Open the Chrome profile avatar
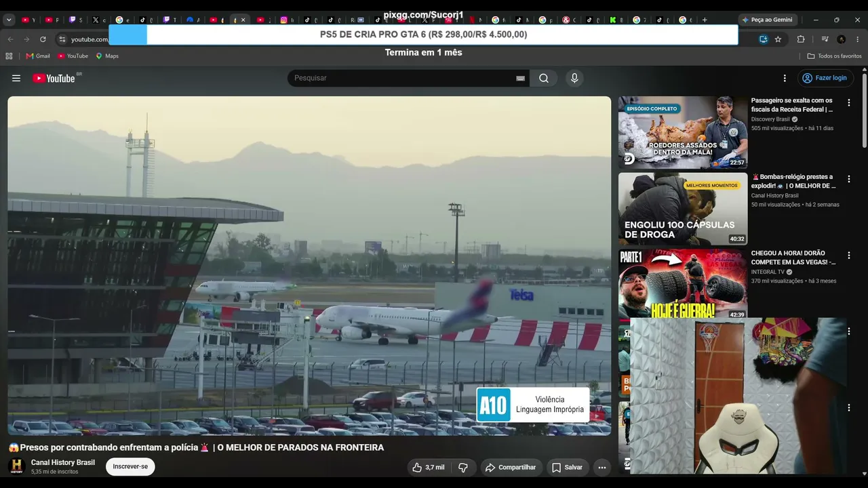 tap(842, 39)
